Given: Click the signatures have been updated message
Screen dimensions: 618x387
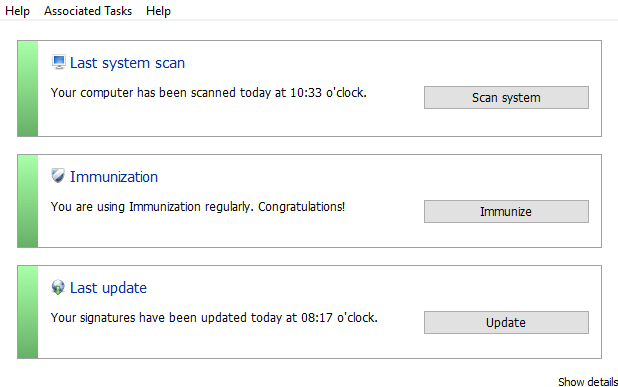Looking at the screenshot, I should coord(214,318).
